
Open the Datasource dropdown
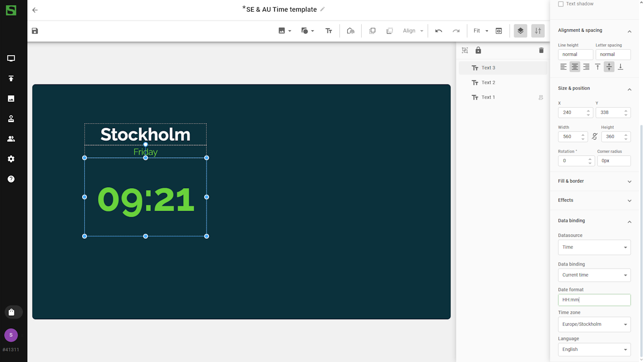click(594, 247)
